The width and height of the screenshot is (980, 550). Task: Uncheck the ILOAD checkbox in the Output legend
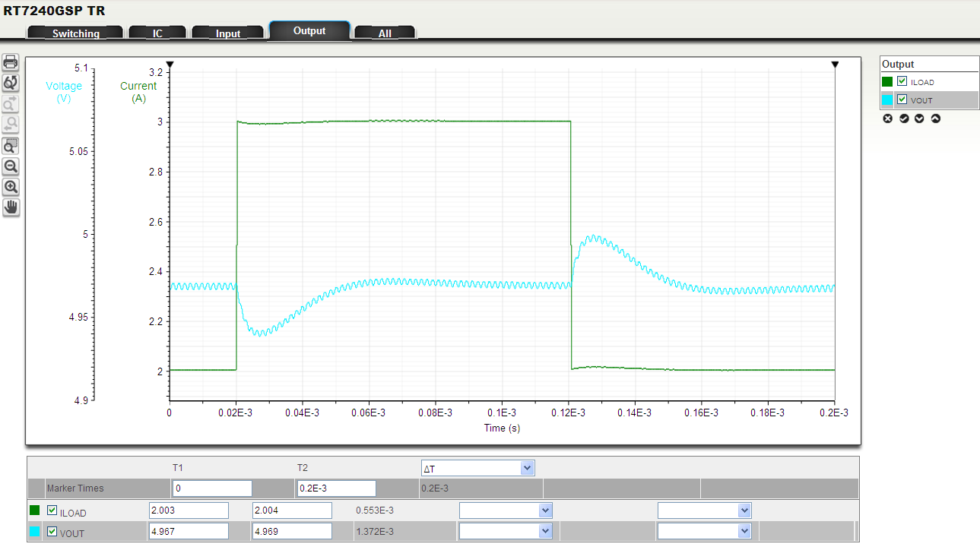pyautogui.click(x=902, y=81)
